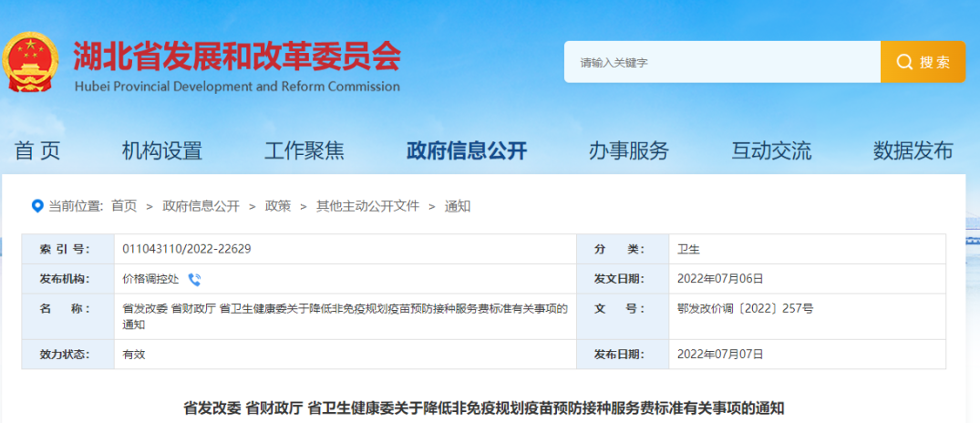Screen dimensions: 980x423
Task: Click the 通知 breadcrumb link
Action: click(x=458, y=206)
